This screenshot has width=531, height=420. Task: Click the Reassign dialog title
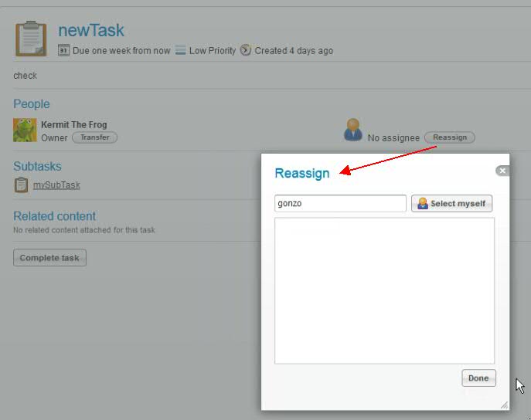pyautogui.click(x=302, y=173)
